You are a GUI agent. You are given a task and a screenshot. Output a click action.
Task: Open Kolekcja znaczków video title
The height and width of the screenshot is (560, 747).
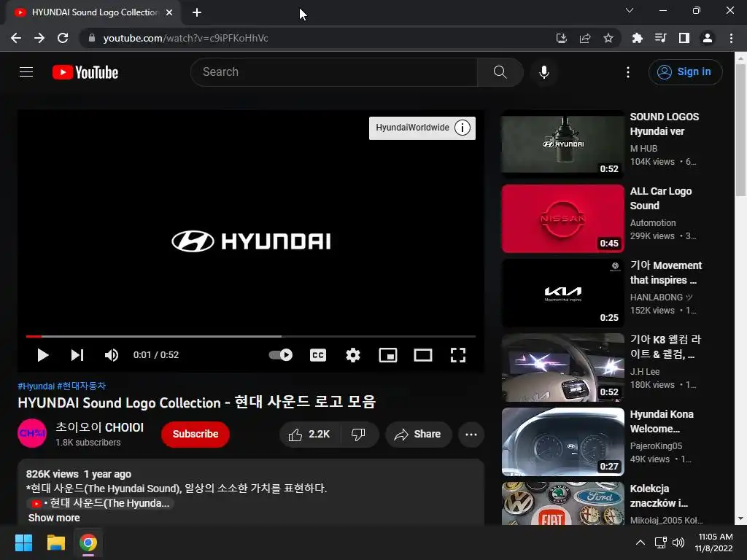click(x=659, y=496)
